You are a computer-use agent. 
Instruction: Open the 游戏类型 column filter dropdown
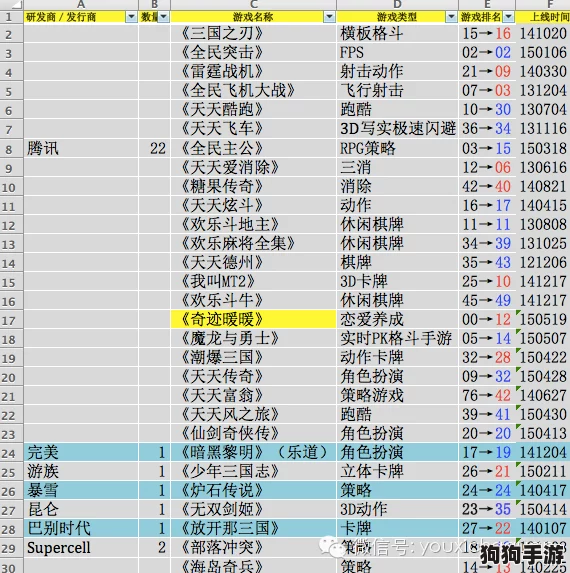(452, 17)
